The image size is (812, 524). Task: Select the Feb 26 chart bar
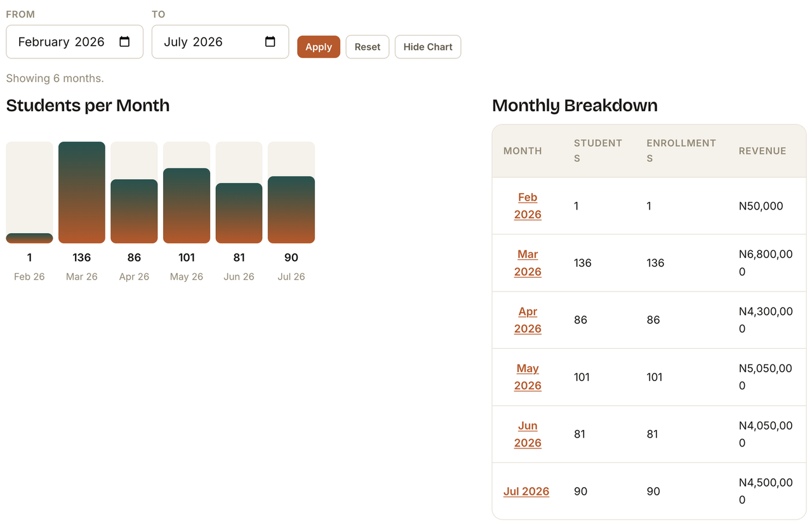(x=30, y=238)
